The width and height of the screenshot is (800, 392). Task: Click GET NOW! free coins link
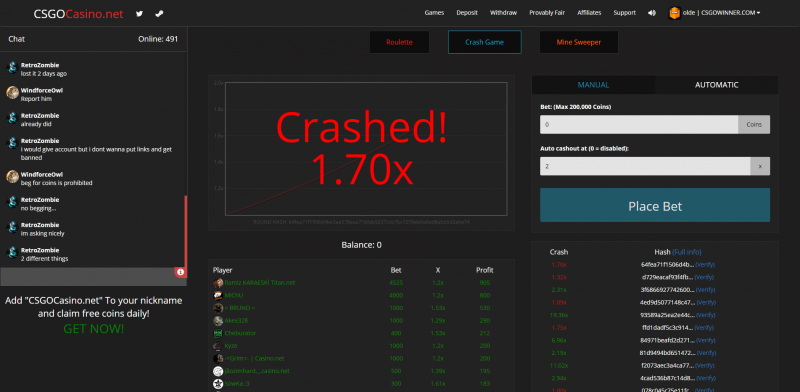coord(93,329)
